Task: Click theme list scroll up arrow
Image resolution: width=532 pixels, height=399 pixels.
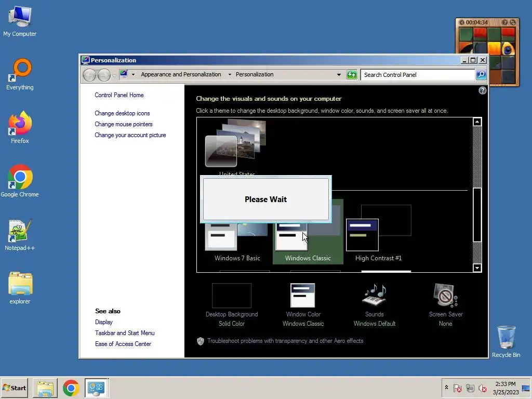Action: 477,122
